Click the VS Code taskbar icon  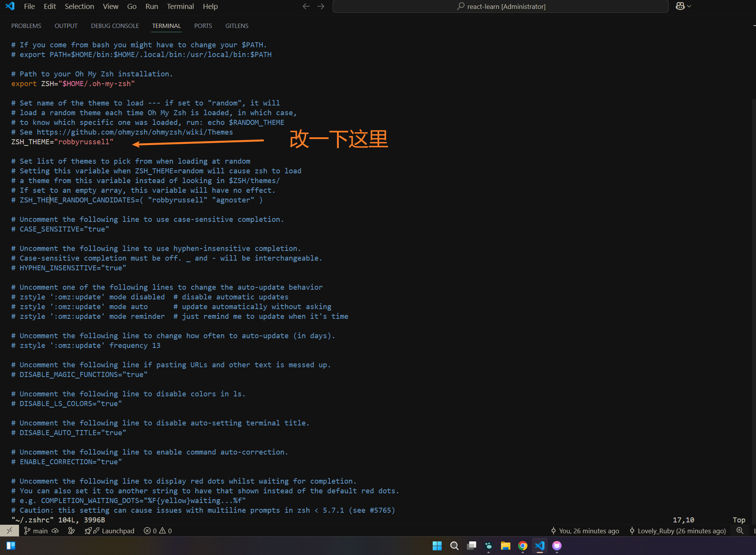click(x=540, y=546)
